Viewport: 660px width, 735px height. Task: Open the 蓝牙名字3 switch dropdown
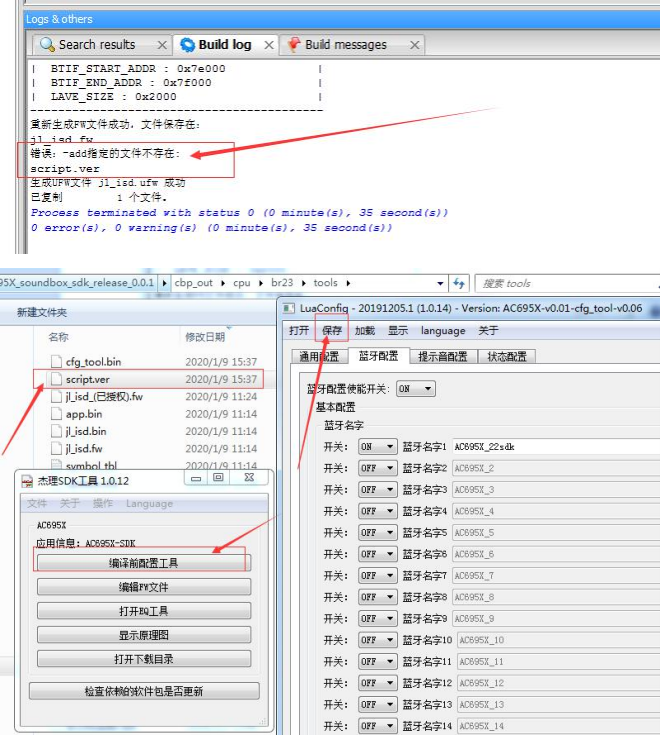coord(378,490)
